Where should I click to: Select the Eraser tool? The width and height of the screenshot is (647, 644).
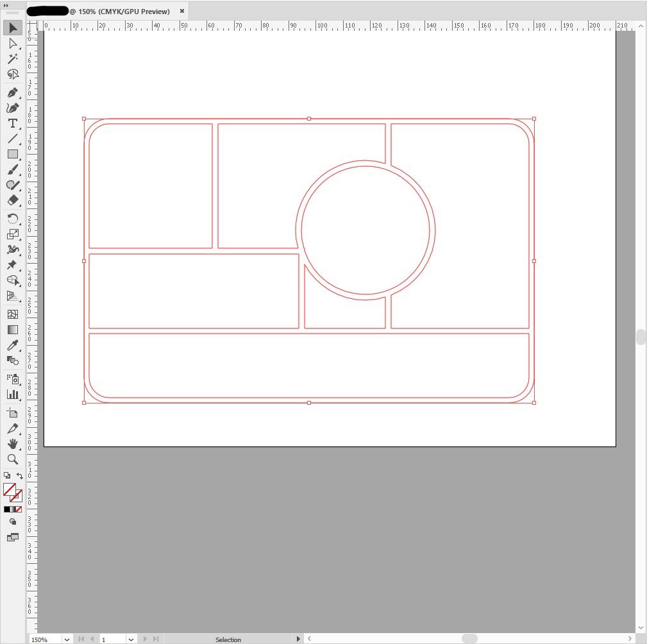click(13, 200)
